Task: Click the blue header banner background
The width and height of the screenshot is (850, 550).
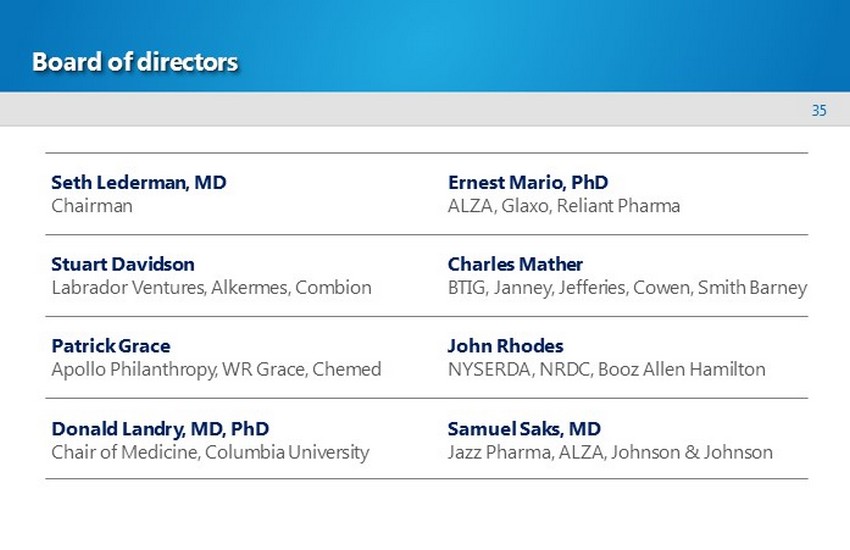Action: [550, 45]
